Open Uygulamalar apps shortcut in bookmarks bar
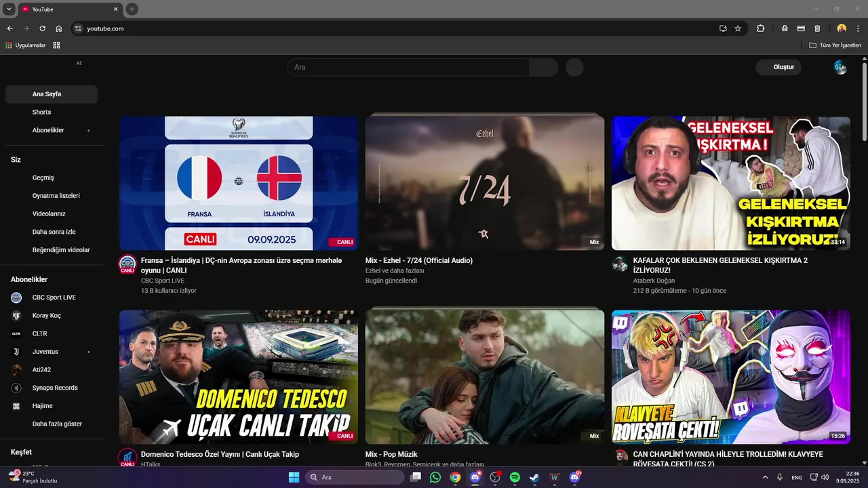Image resolution: width=868 pixels, height=488 pixels. tap(26, 45)
